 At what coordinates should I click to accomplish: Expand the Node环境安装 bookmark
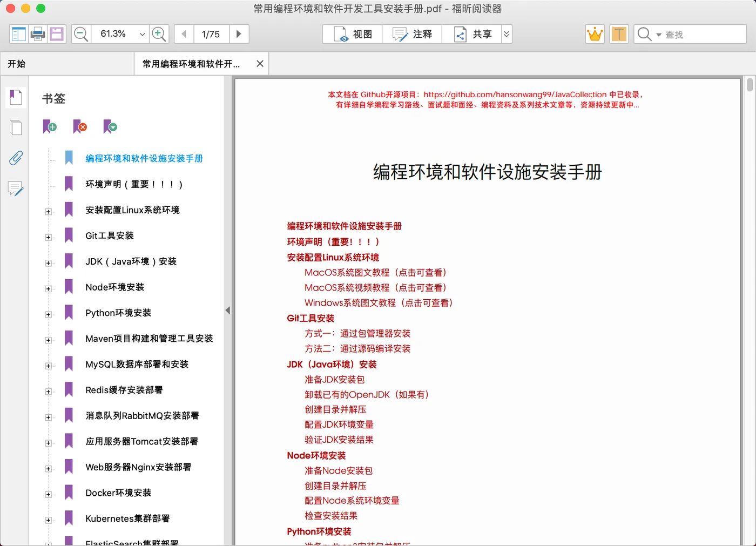[x=48, y=289]
